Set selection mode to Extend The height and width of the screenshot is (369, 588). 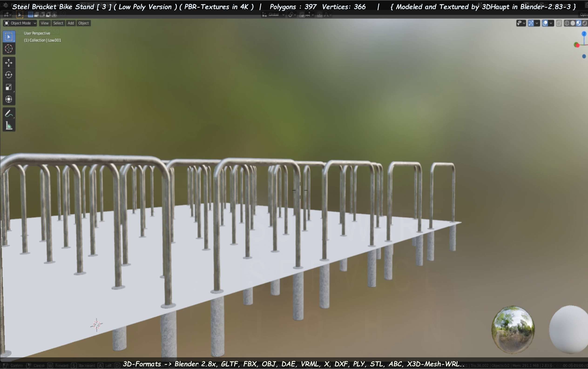click(x=36, y=15)
